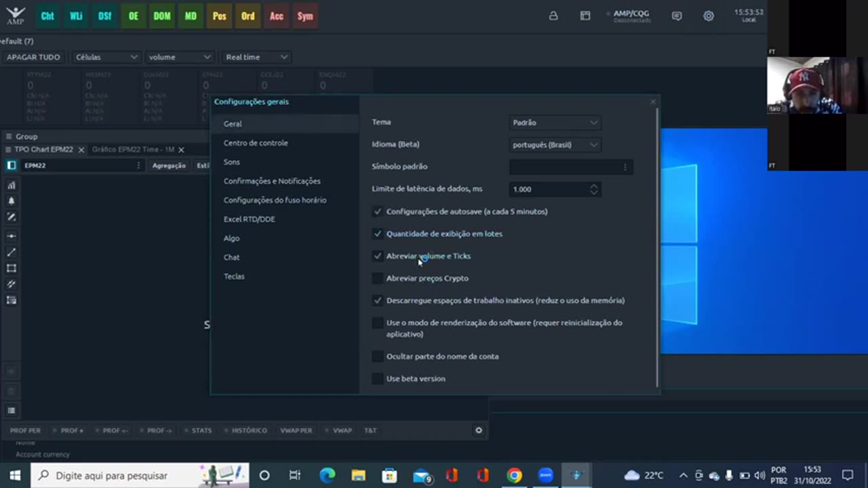Open the Símbolo padrão options menu dots
The height and width of the screenshot is (488, 868).
coord(625,167)
